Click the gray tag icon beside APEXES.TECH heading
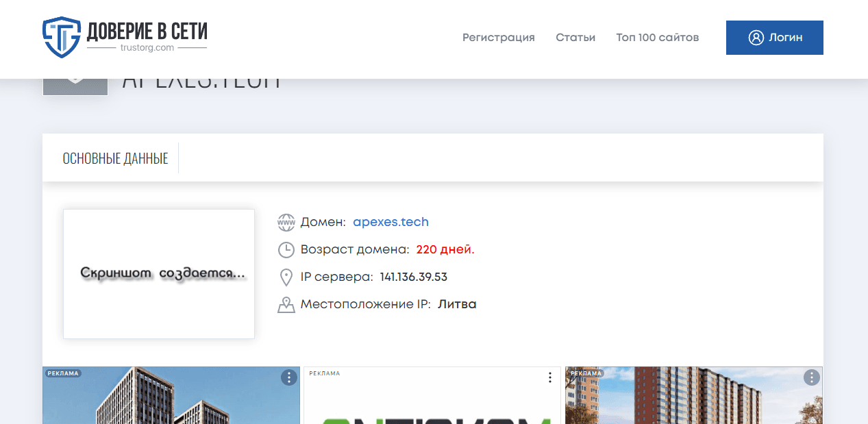 (x=75, y=83)
